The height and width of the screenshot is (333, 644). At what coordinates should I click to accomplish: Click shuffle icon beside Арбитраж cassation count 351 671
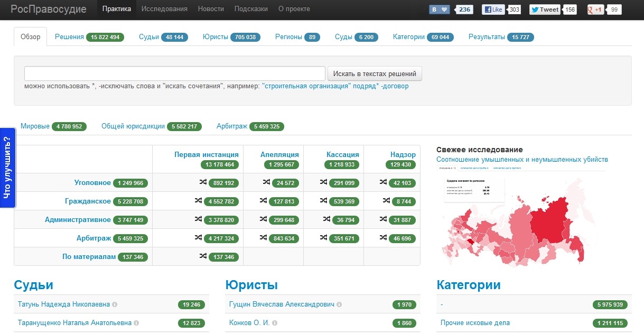pos(324,238)
